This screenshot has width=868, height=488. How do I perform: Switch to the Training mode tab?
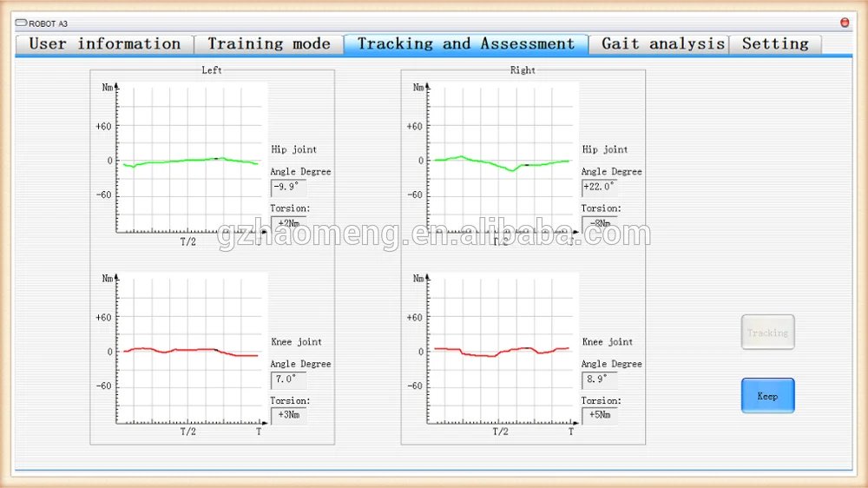pyautogui.click(x=268, y=44)
